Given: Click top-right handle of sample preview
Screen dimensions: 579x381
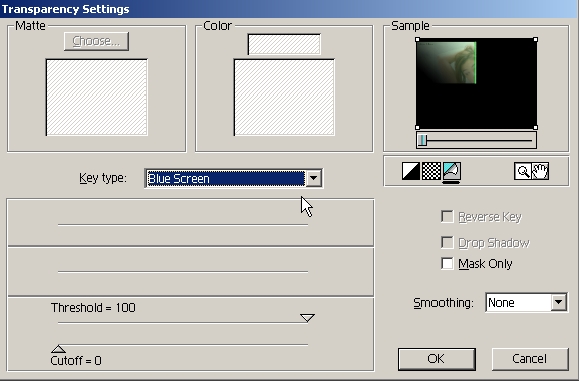Looking at the screenshot, I should pos(536,40).
